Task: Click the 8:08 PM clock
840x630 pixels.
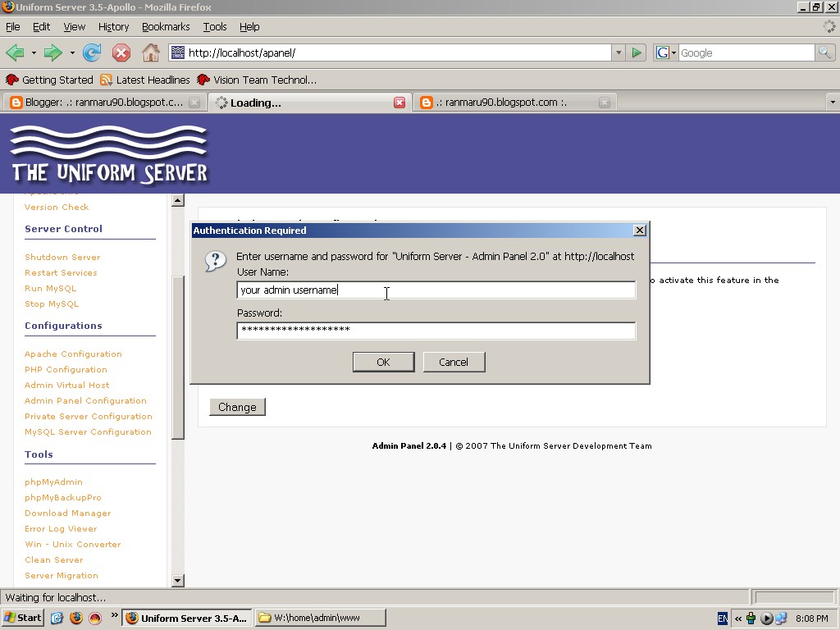Action: tap(811, 619)
